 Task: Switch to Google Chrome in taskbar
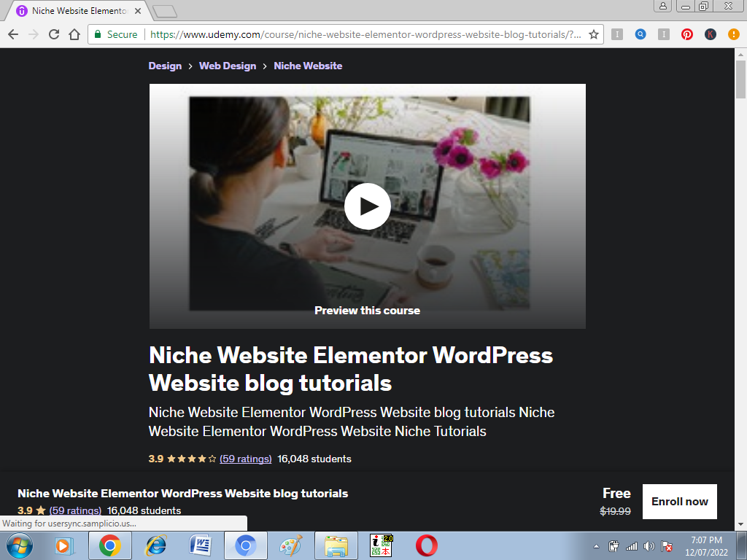109,545
